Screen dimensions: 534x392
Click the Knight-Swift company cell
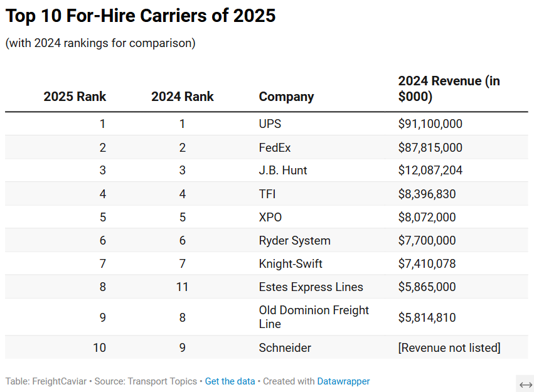291,263
